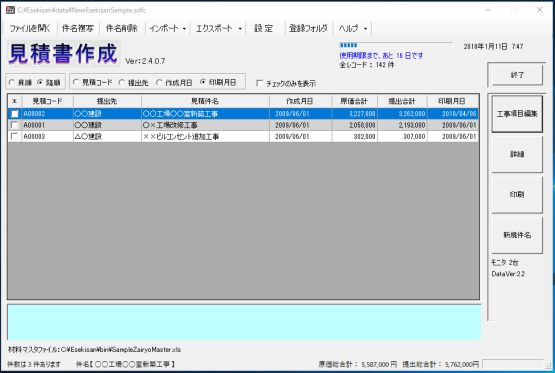The image size is (555, 373).
Task: Click the A00003 code cell
Action: (x=47, y=136)
